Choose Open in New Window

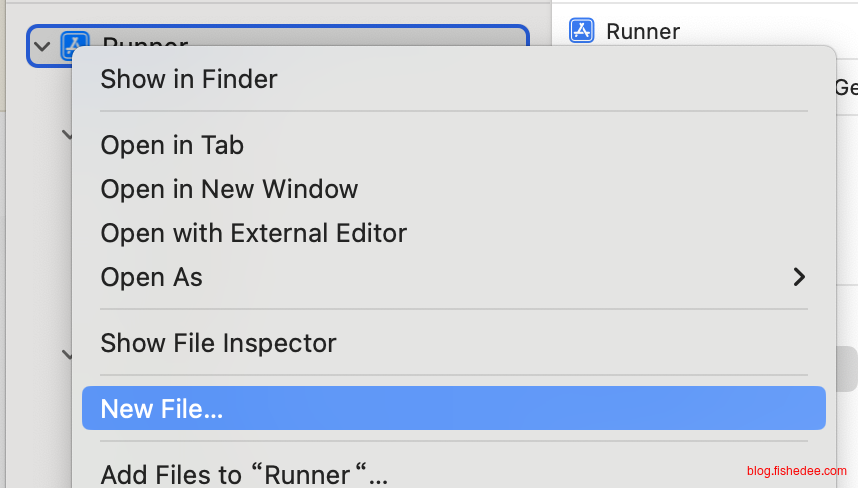pos(229,189)
